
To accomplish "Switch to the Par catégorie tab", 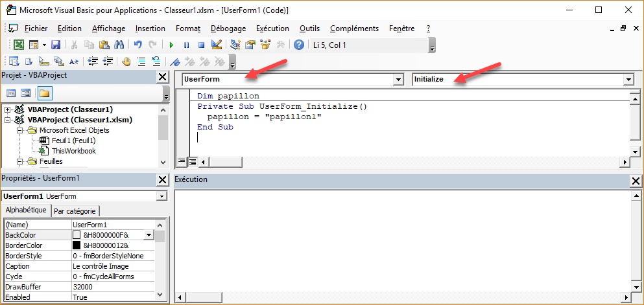I will 75,211.
